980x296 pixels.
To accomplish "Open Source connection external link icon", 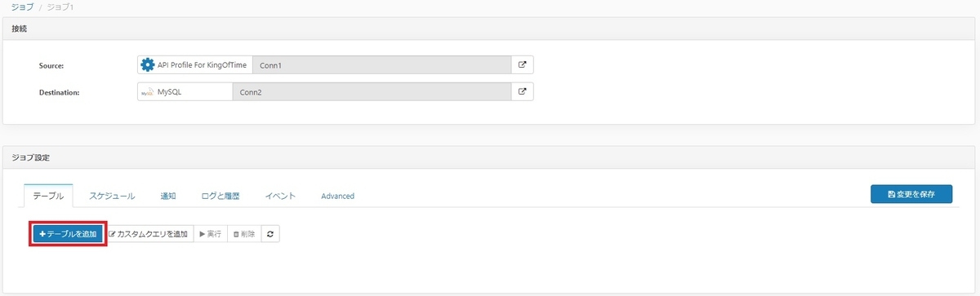I will [x=523, y=64].
